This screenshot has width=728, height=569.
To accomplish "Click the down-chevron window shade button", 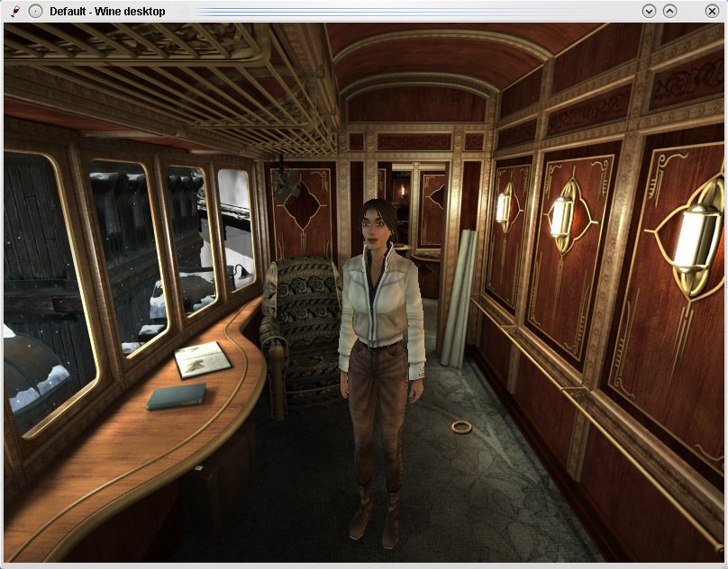I will pos(648,10).
